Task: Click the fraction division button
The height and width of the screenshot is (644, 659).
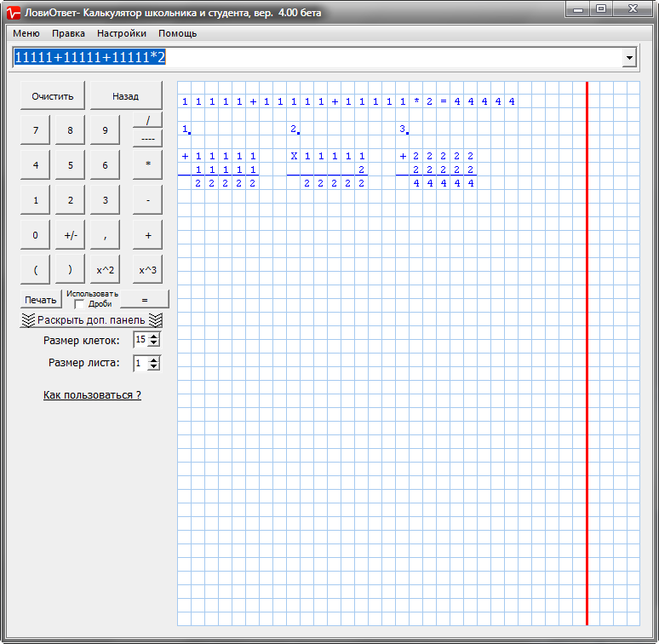Action: click(x=147, y=129)
